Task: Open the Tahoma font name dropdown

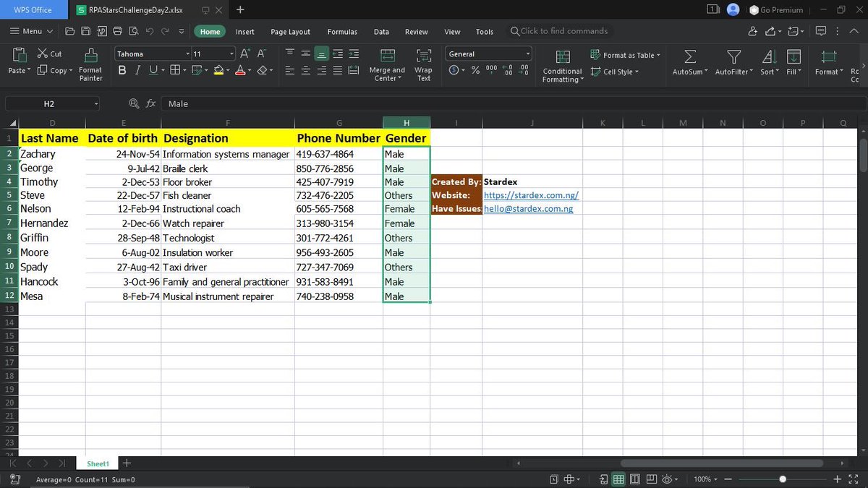Action: click(x=188, y=54)
